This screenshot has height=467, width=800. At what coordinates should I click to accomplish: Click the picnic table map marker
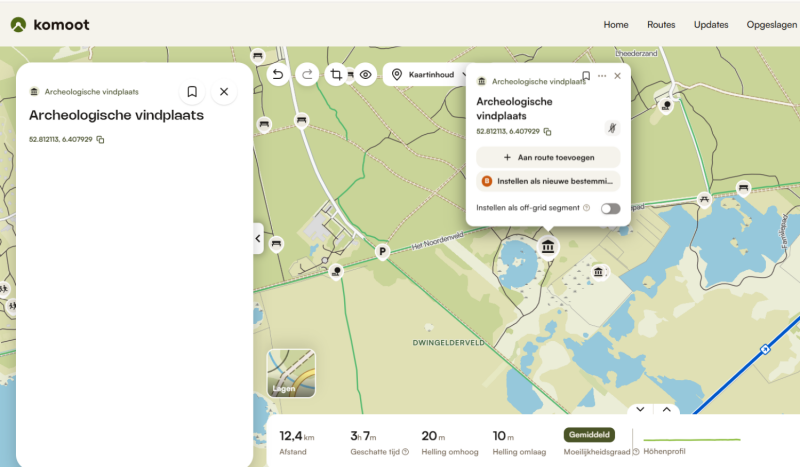coord(705,199)
